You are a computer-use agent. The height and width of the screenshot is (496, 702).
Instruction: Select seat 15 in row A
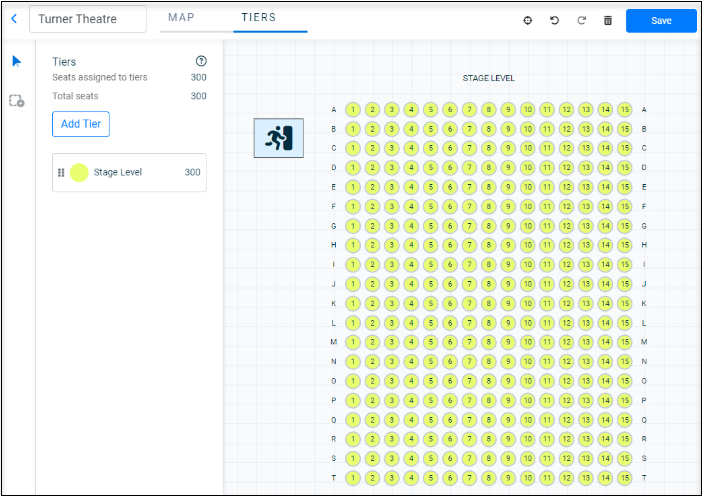[x=625, y=110]
